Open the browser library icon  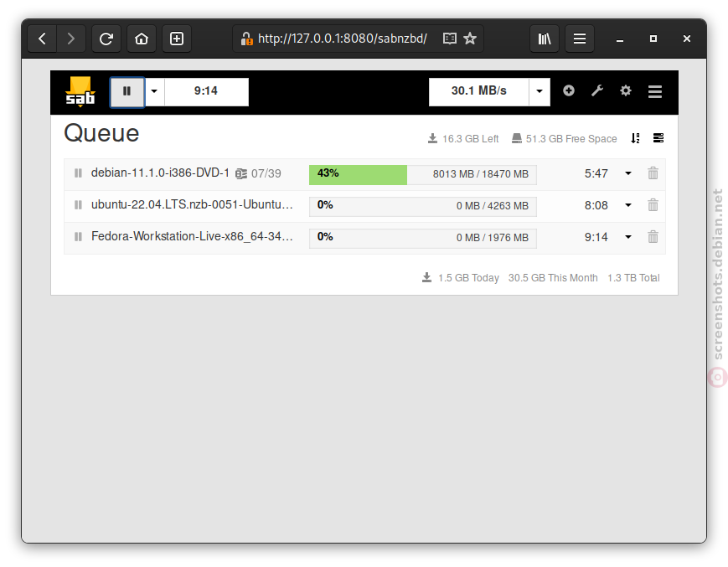(545, 39)
